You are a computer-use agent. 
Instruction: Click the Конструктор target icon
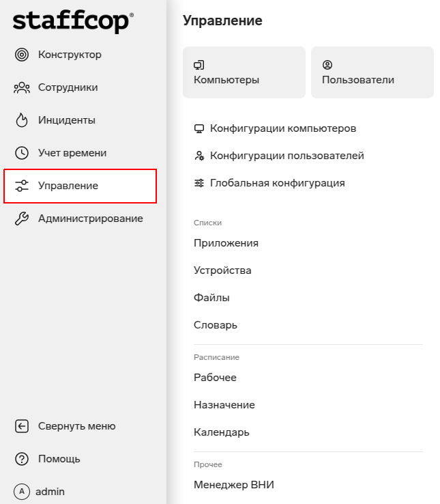click(22, 55)
